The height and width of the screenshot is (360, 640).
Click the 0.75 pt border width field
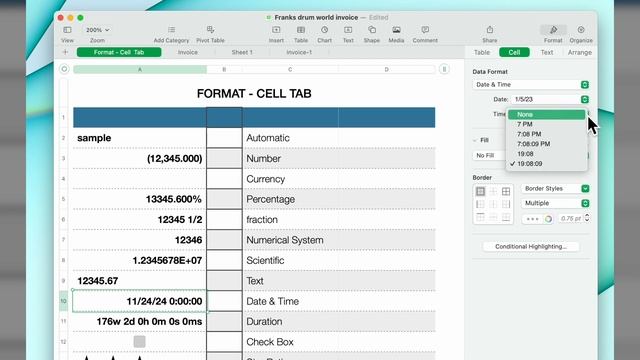tap(570, 219)
